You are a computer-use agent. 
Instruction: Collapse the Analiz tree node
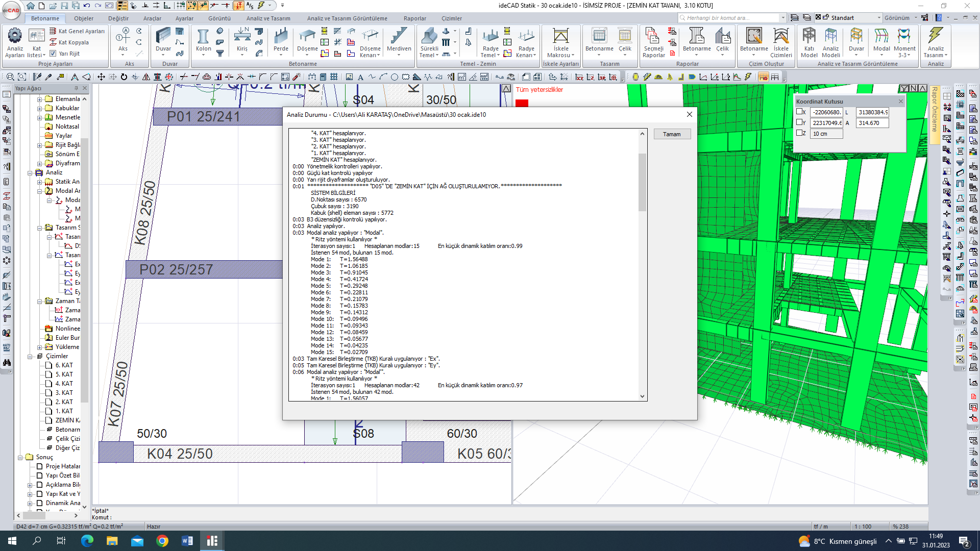[30, 172]
